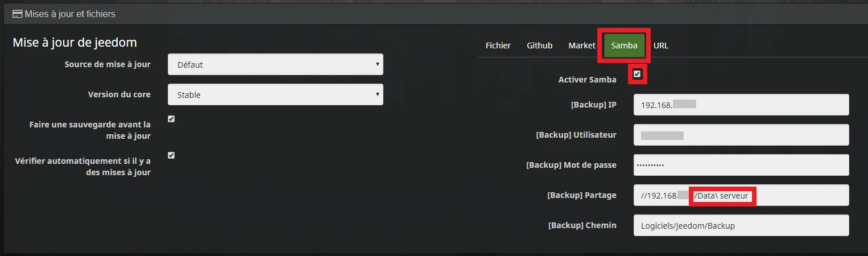Edit the [Backup] Partage share path field

coord(741,195)
